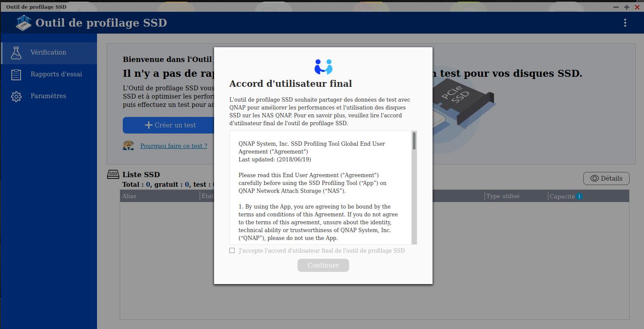Image resolution: width=644 pixels, height=329 pixels.
Task: Click the agreement text scrollbar thumb
Action: [x=414, y=141]
